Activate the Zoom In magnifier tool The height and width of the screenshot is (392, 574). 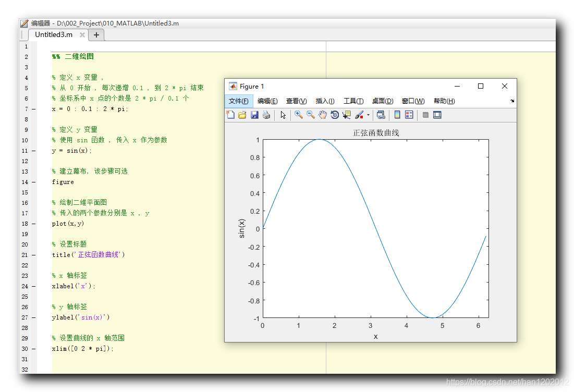[299, 115]
